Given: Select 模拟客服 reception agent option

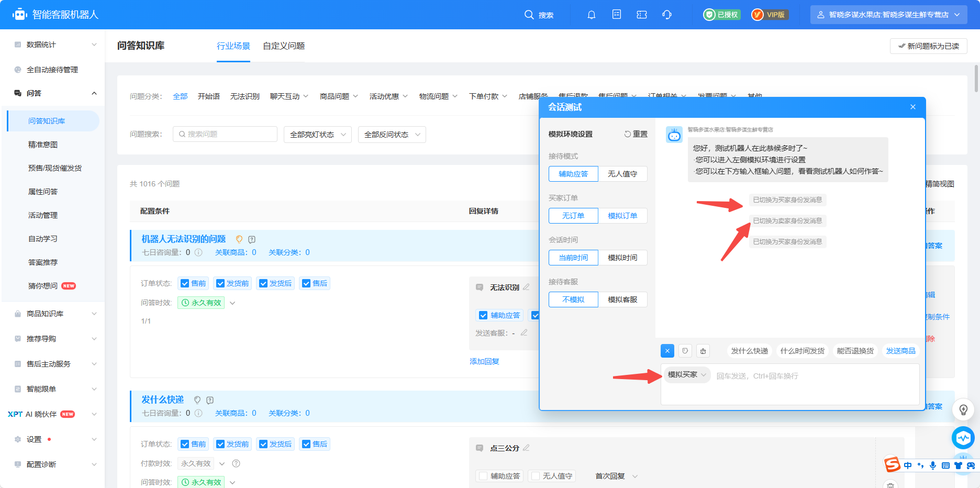Looking at the screenshot, I should (x=622, y=300).
